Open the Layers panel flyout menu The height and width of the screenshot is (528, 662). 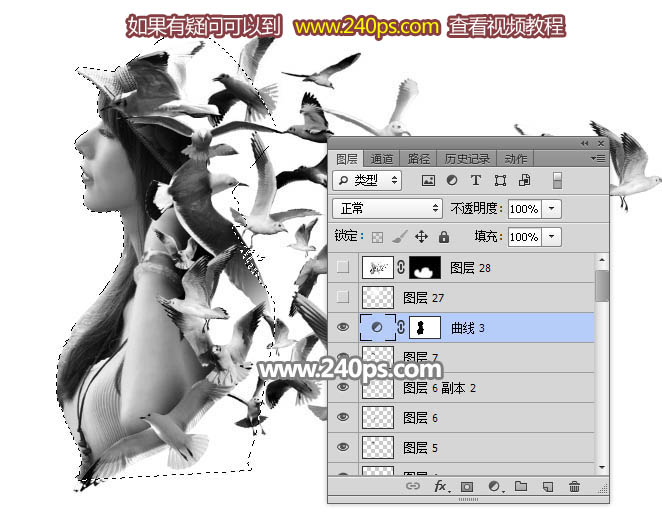pyautogui.click(x=598, y=158)
